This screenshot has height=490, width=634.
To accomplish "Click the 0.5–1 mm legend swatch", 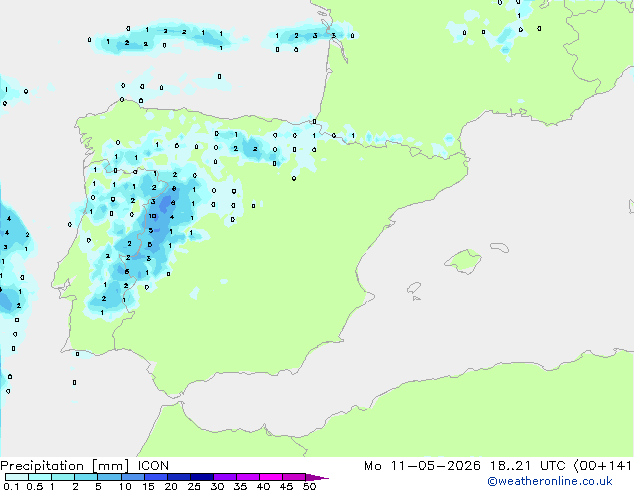I will tap(40, 477).
